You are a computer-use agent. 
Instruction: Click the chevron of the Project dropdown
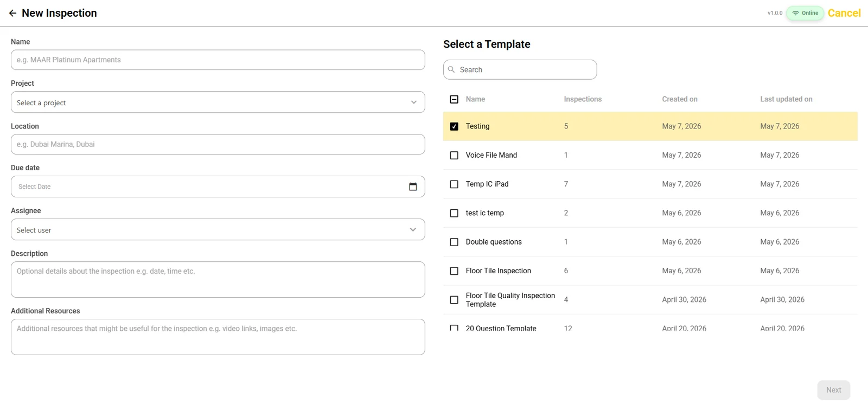[413, 102]
